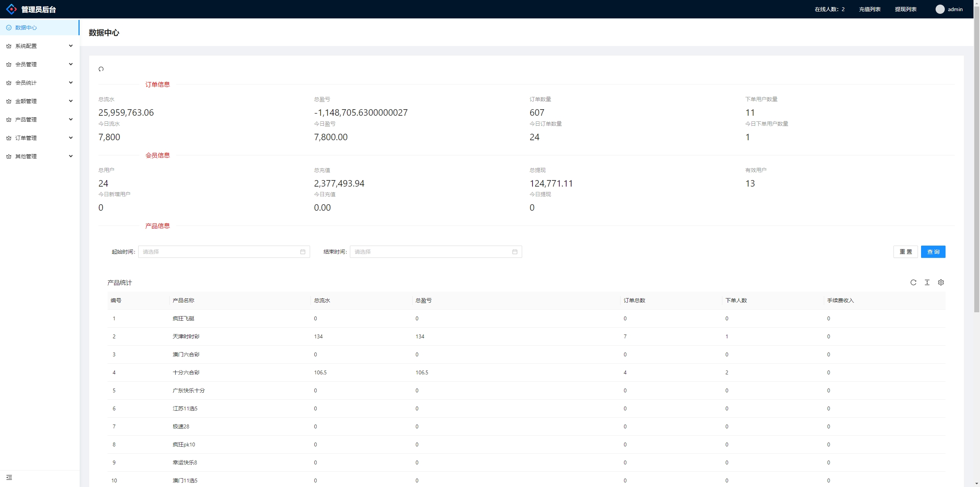
Task: Open 提现列表 in the top bar
Action: [x=905, y=9]
